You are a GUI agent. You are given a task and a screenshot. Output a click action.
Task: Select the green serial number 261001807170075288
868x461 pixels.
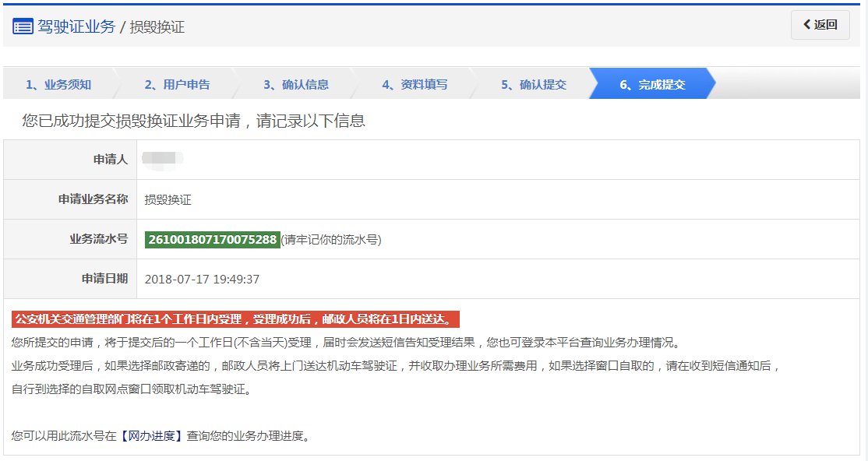[211, 239]
